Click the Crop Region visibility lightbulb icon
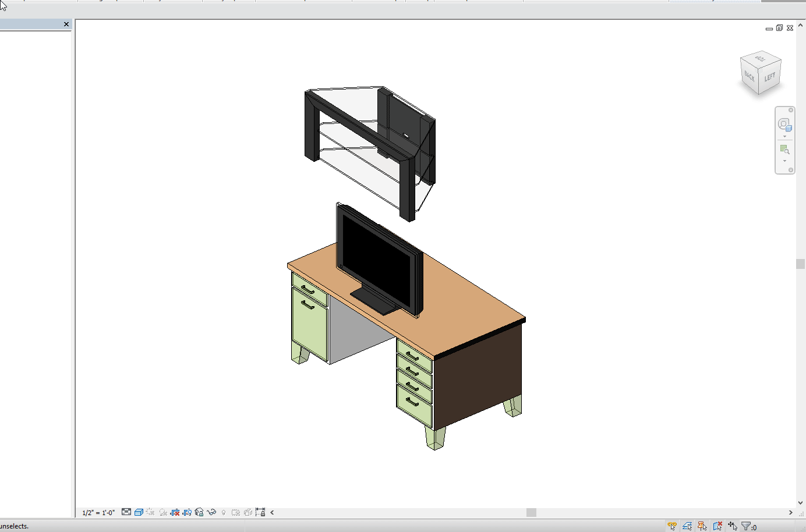 coord(187,512)
